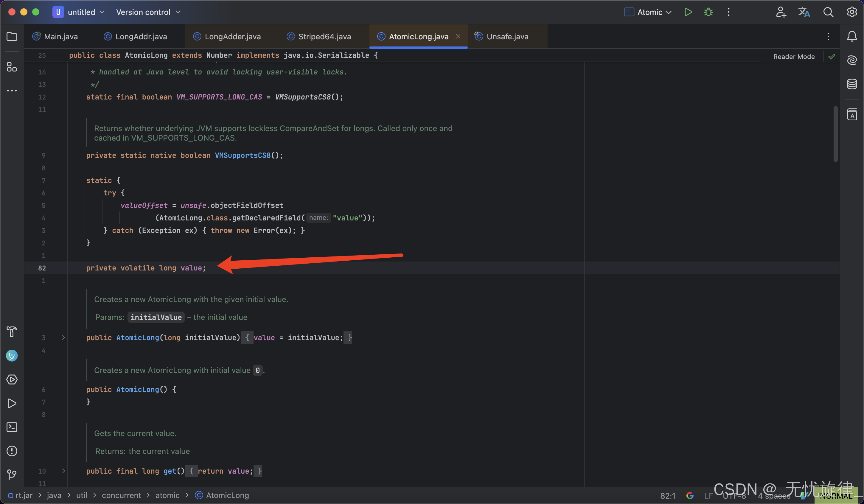The width and height of the screenshot is (864, 504).
Task: Expand the folded get() method
Action: pos(63,471)
